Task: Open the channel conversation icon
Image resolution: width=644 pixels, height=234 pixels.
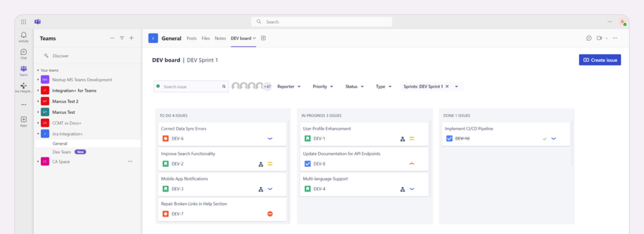Action: point(589,38)
